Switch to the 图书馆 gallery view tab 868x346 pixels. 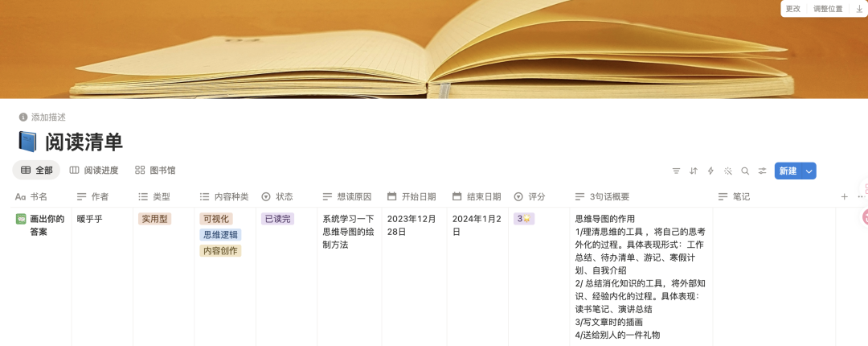click(156, 171)
